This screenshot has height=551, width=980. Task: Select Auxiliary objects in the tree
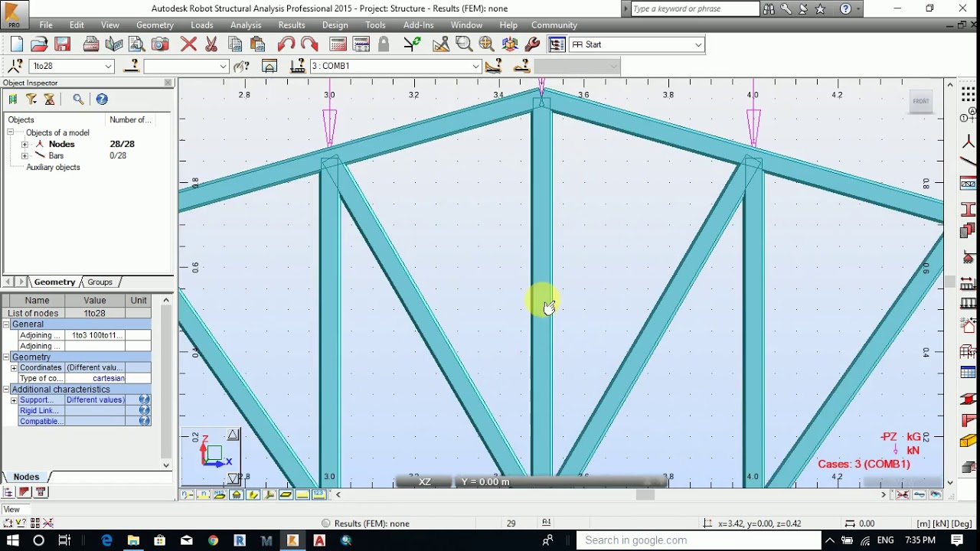pos(53,167)
